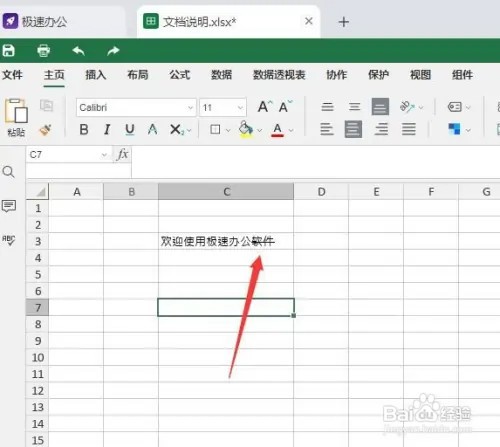The image size is (500, 447).
Task: Justify text alignment
Action: tap(408, 129)
